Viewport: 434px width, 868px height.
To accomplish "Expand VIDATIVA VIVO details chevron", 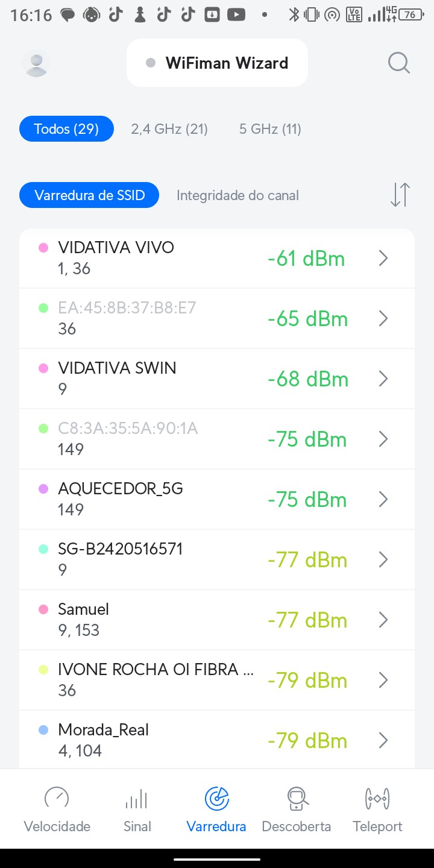I will pos(383,259).
